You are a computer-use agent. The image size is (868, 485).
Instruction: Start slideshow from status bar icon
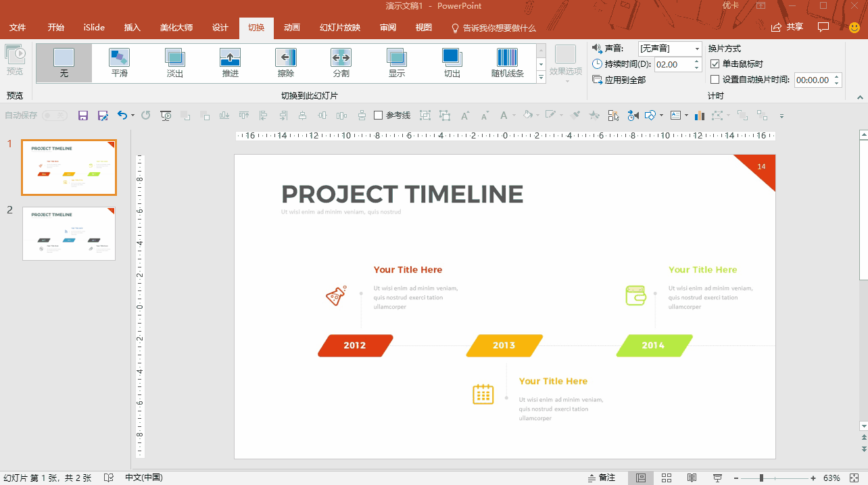717,478
